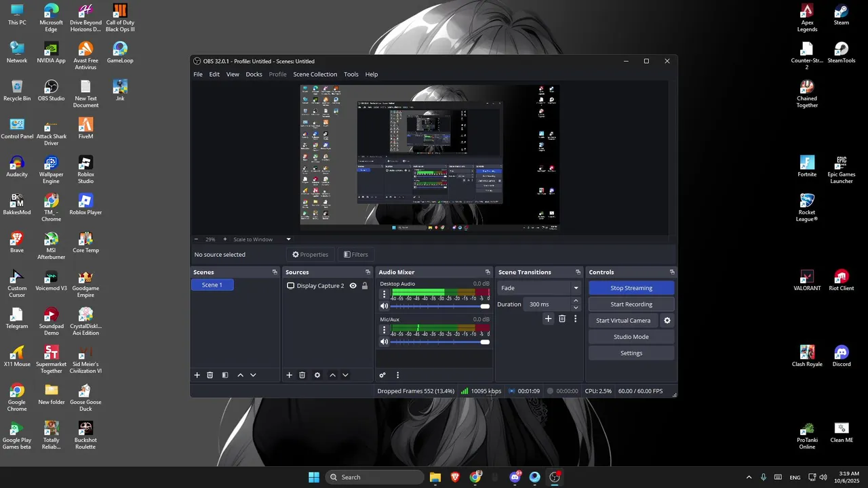The image size is (868, 488).
Task: Open source Filters button
Action: point(356,255)
